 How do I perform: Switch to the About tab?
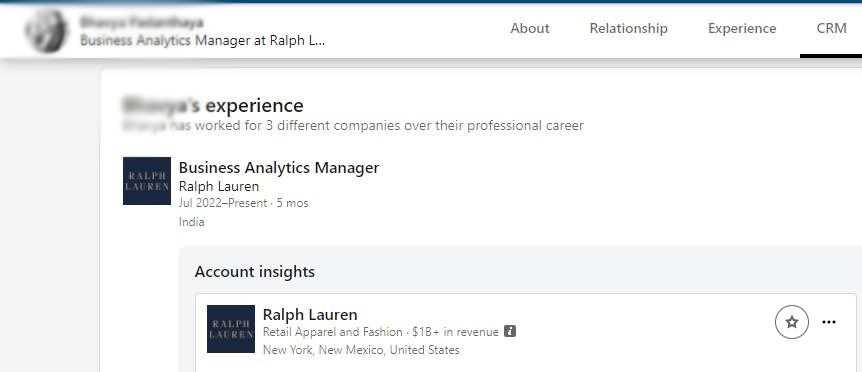pos(530,29)
